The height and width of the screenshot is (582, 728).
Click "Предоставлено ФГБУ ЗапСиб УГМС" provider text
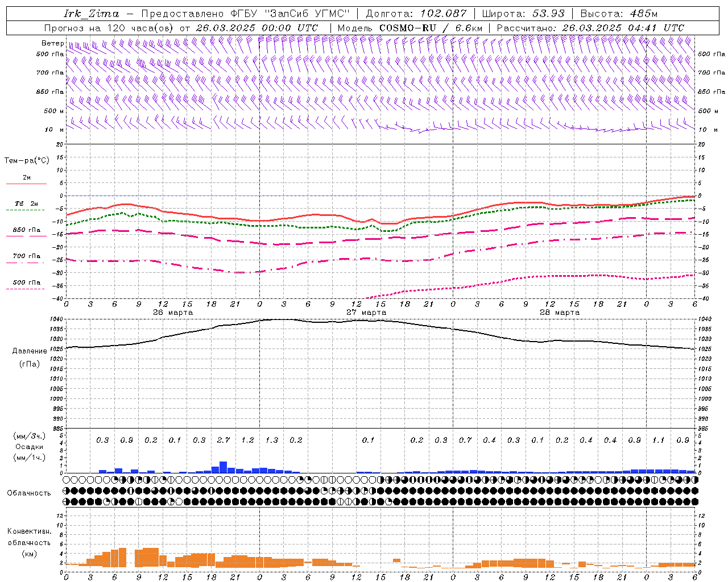pos(245,14)
